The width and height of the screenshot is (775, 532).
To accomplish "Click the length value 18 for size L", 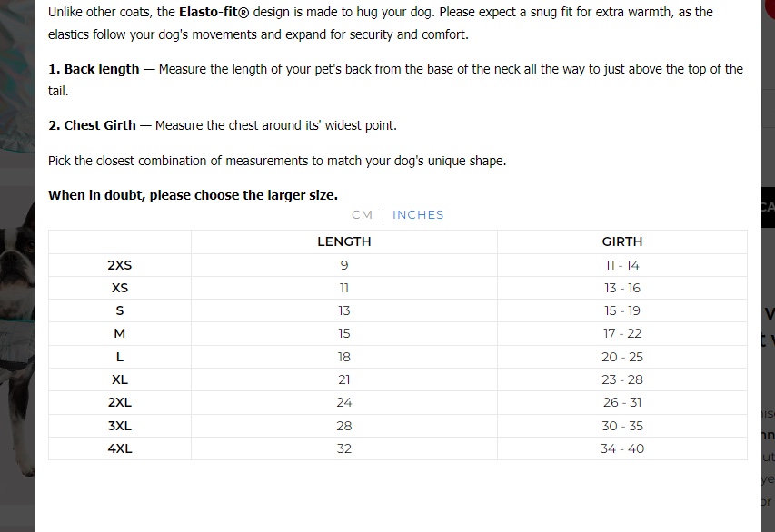I will pyautogui.click(x=344, y=357).
